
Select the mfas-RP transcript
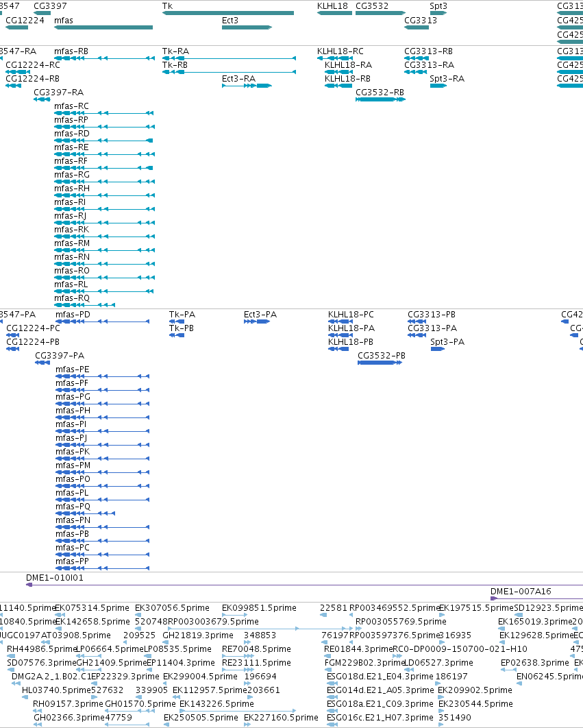[x=104, y=127]
